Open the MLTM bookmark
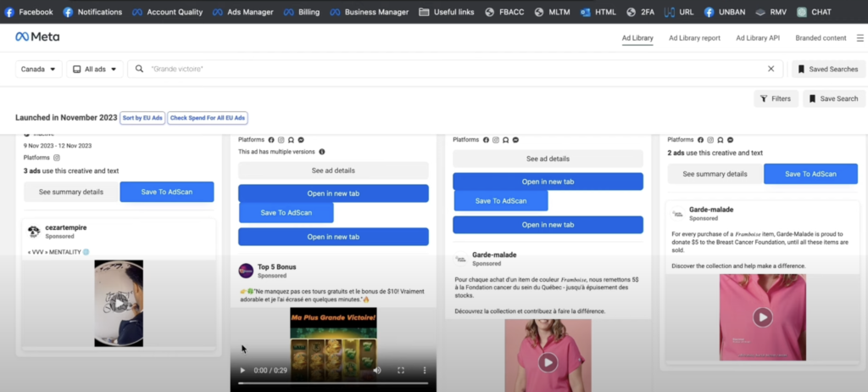This screenshot has width=868, height=392. [x=553, y=12]
